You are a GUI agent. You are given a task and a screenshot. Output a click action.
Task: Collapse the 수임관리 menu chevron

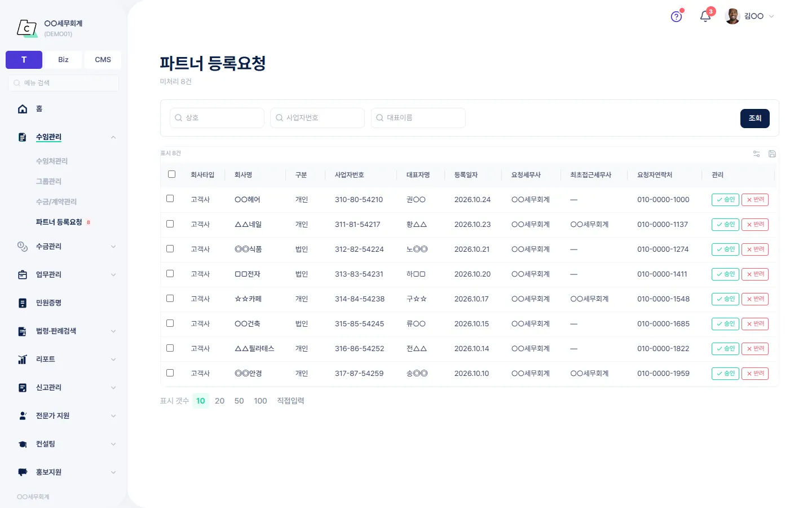tap(113, 137)
